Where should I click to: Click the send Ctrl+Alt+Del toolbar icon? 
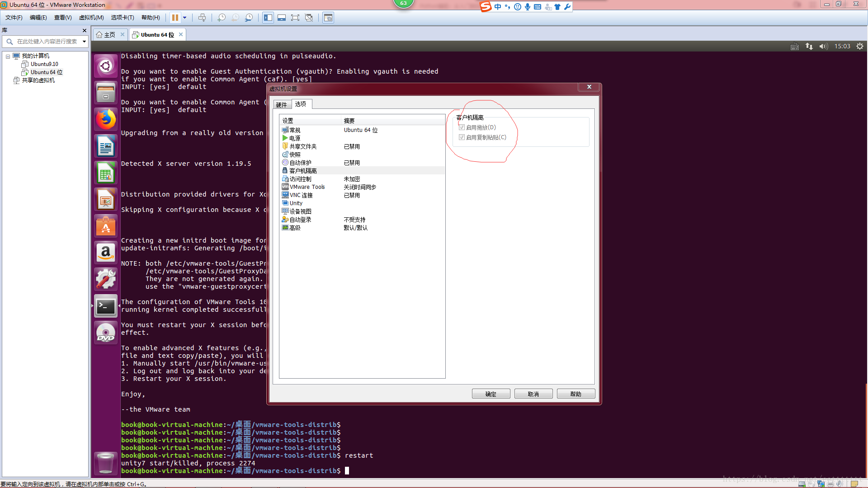click(x=202, y=18)
